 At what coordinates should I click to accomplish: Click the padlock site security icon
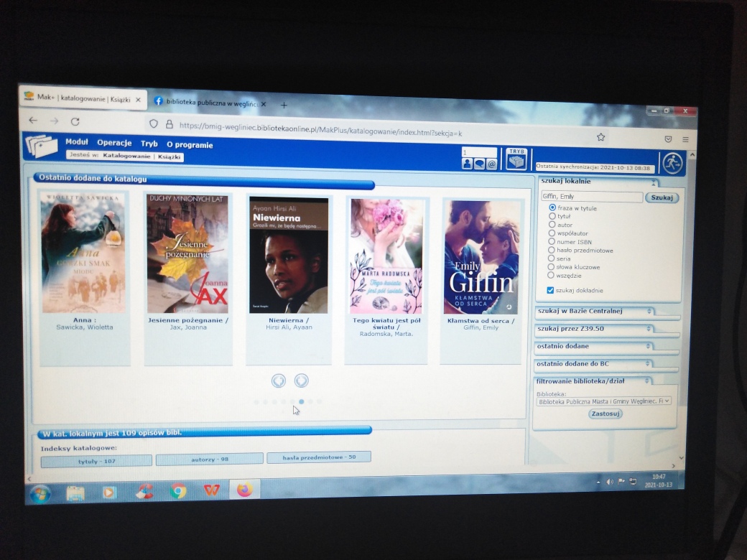pos(169,124)
